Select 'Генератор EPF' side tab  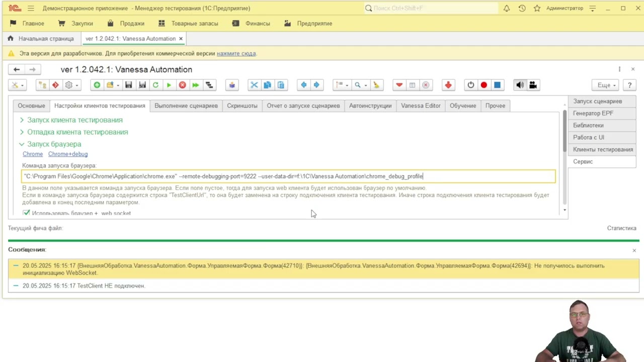pos(602,113)
